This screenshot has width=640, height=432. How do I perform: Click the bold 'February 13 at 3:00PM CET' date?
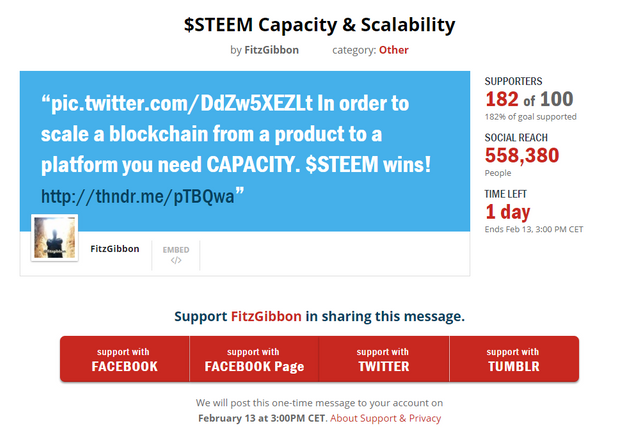pyautogui.click(x=261, y=418)
